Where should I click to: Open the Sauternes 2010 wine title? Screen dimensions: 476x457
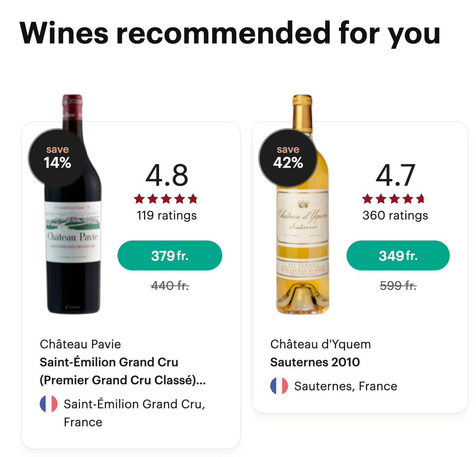pos(315,362)
